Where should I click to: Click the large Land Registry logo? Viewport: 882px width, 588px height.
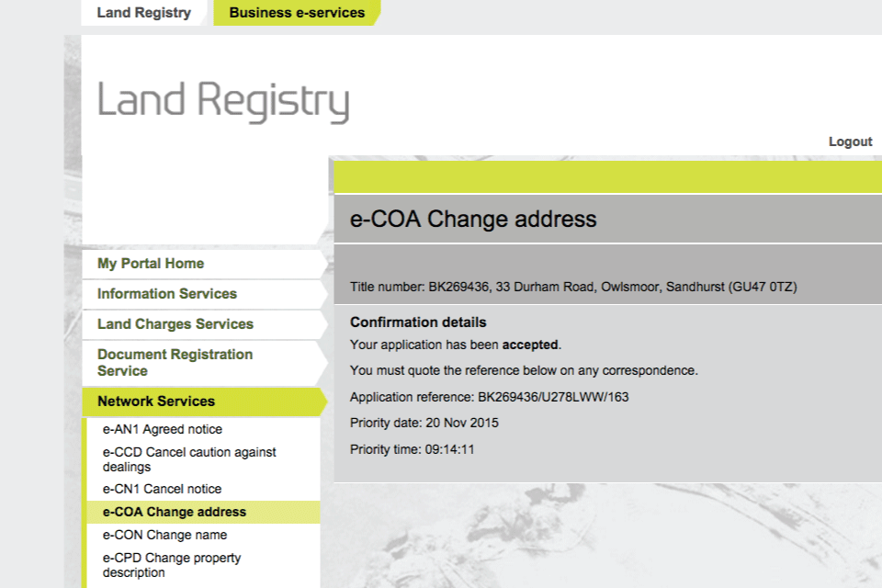223,101
